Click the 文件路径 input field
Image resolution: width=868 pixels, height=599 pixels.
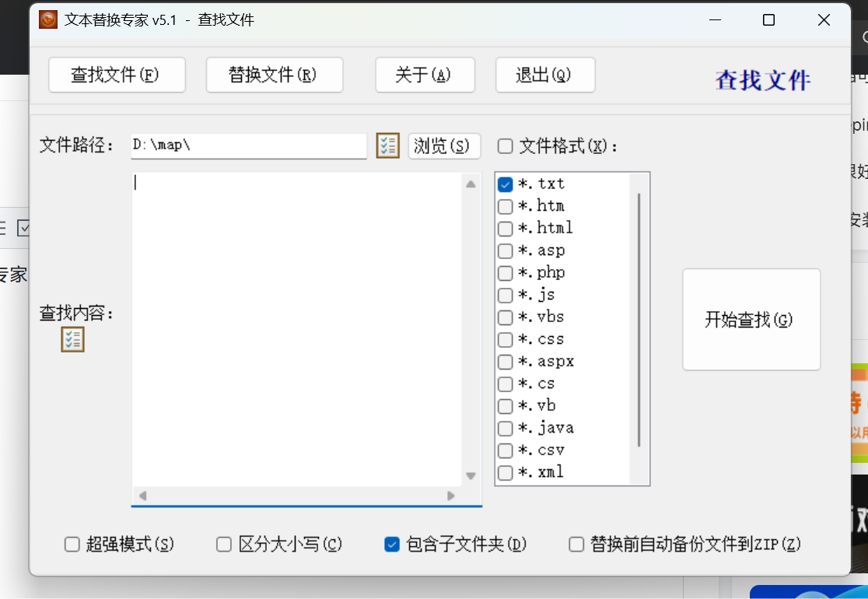coord(249,145)
